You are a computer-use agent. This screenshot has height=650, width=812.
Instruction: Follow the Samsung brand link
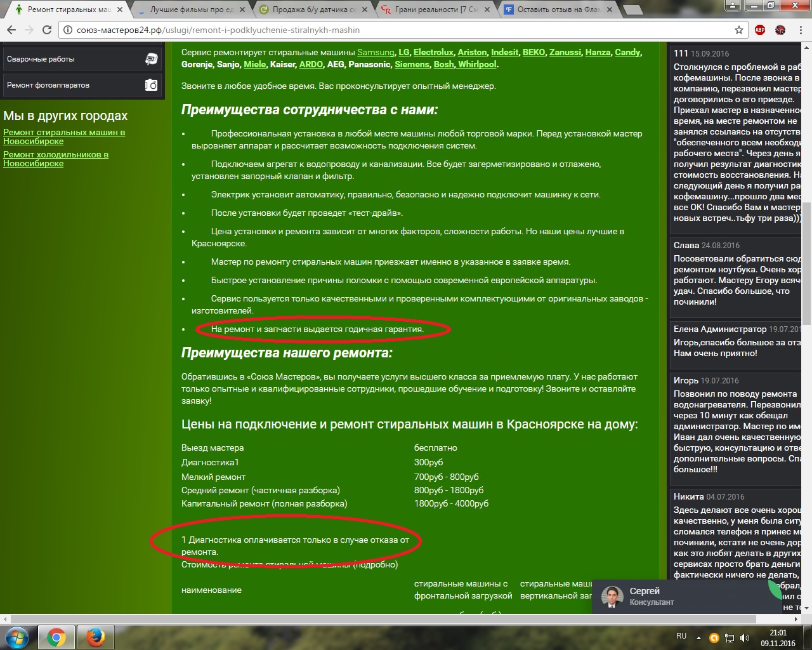click(x=376, y=52)
